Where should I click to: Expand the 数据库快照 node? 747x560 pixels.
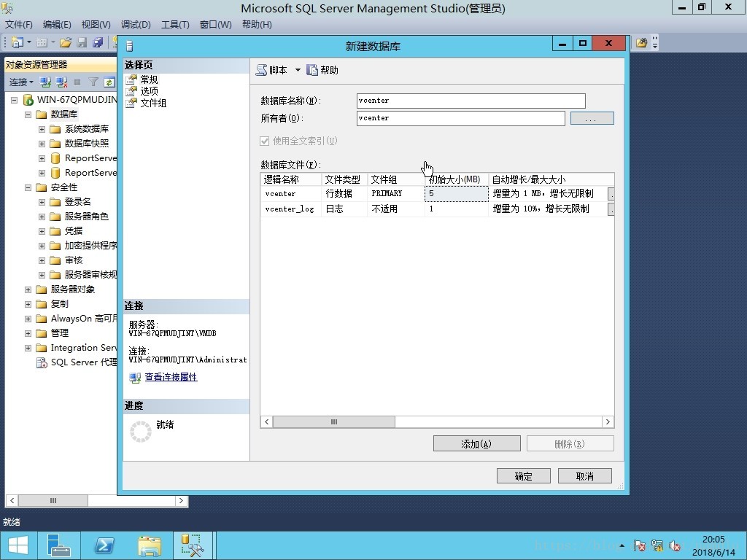(x=42, y=144)
